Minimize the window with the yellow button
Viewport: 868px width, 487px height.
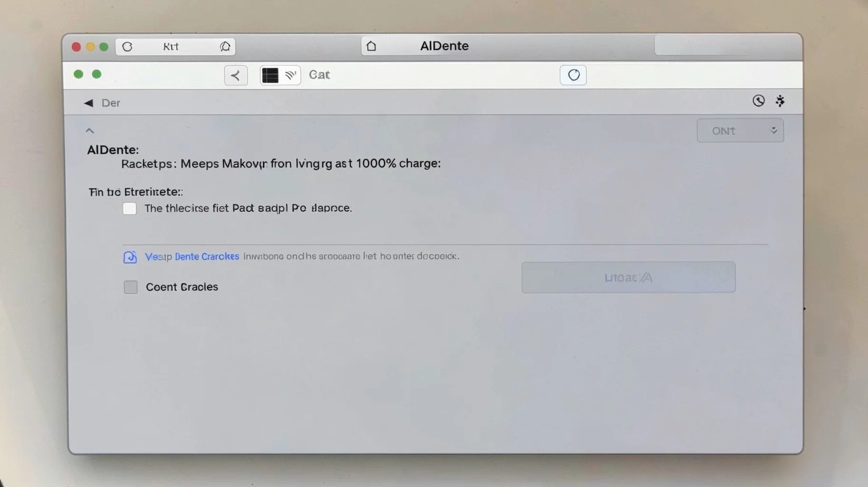coord(90,47)
